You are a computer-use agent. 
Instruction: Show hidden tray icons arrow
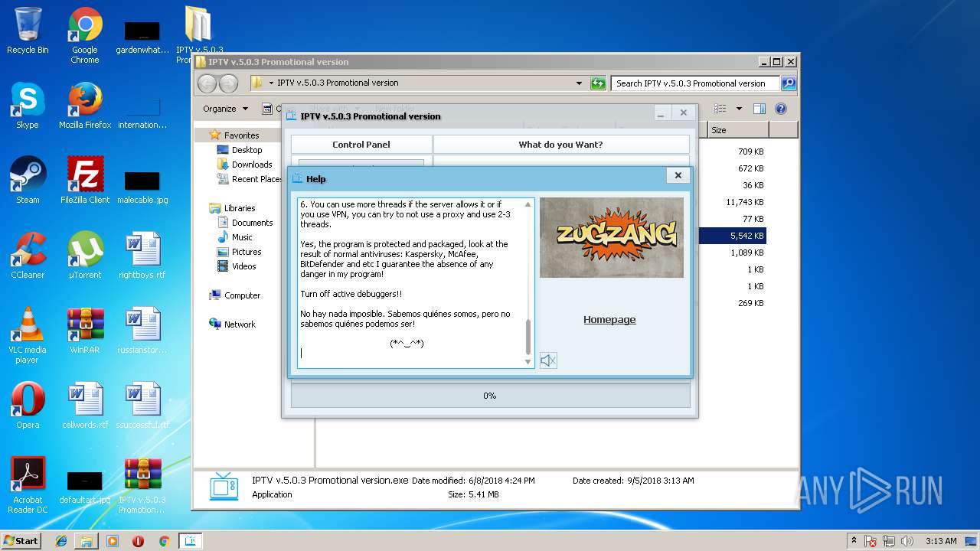[854, 541]
